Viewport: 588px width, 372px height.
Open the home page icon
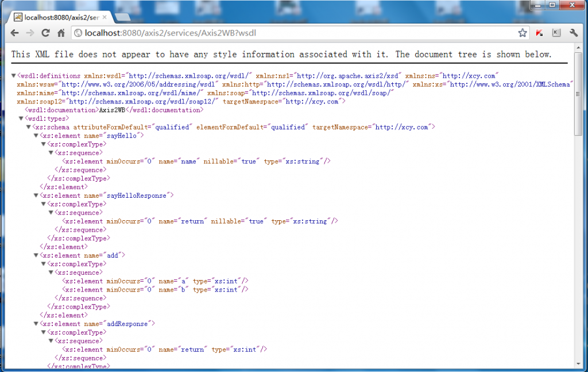point(61,33)
